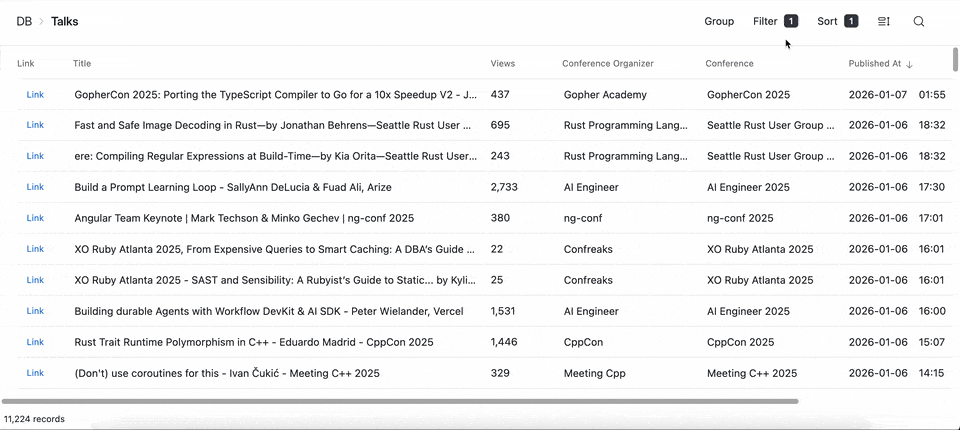
Task: Select the Meeting Cpp organizer cell
Action: point(594,373)
